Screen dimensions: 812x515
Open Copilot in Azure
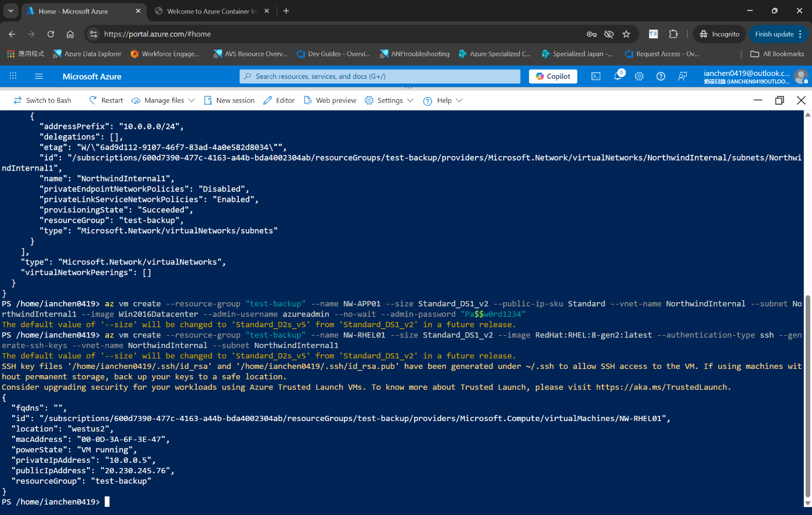[x=553, y=76]
